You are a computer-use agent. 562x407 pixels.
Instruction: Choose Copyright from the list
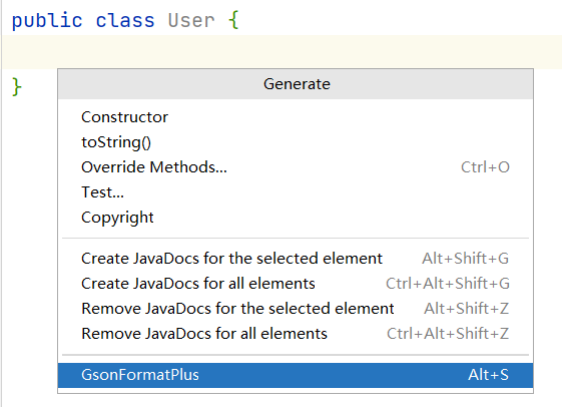(295, 217)
